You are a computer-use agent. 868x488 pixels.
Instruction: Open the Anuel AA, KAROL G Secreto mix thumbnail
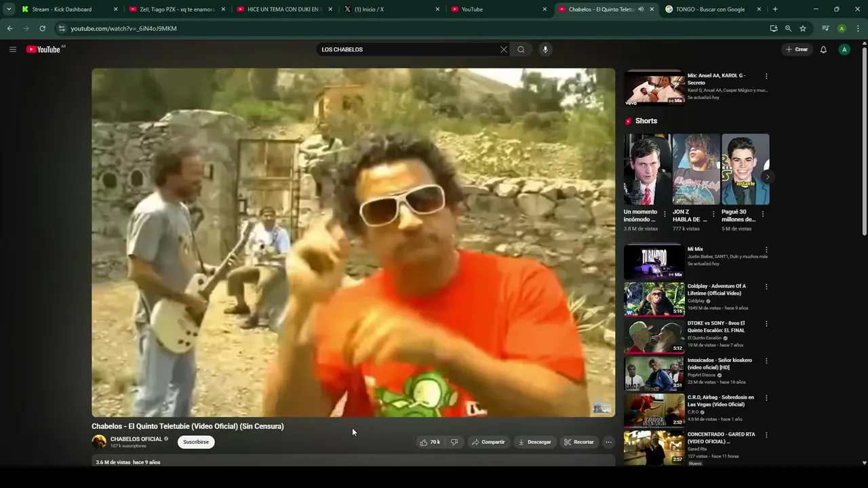point(654,88)
